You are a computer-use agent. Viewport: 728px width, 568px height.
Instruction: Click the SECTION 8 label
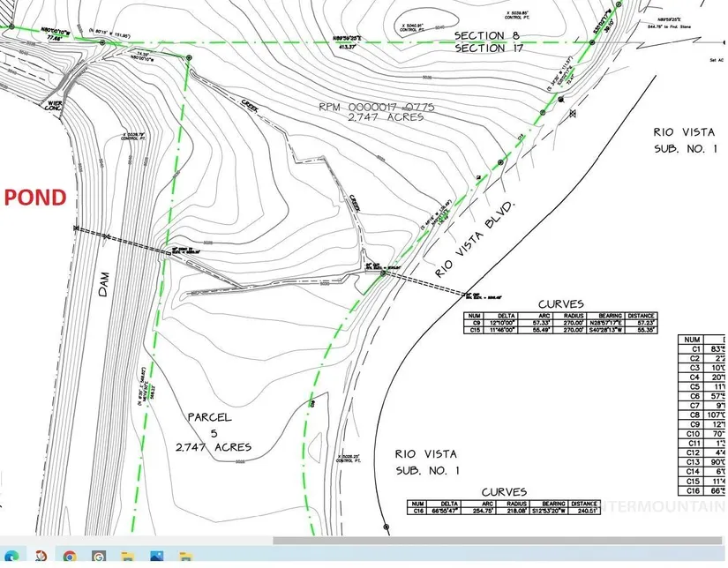tap(488, 35)
